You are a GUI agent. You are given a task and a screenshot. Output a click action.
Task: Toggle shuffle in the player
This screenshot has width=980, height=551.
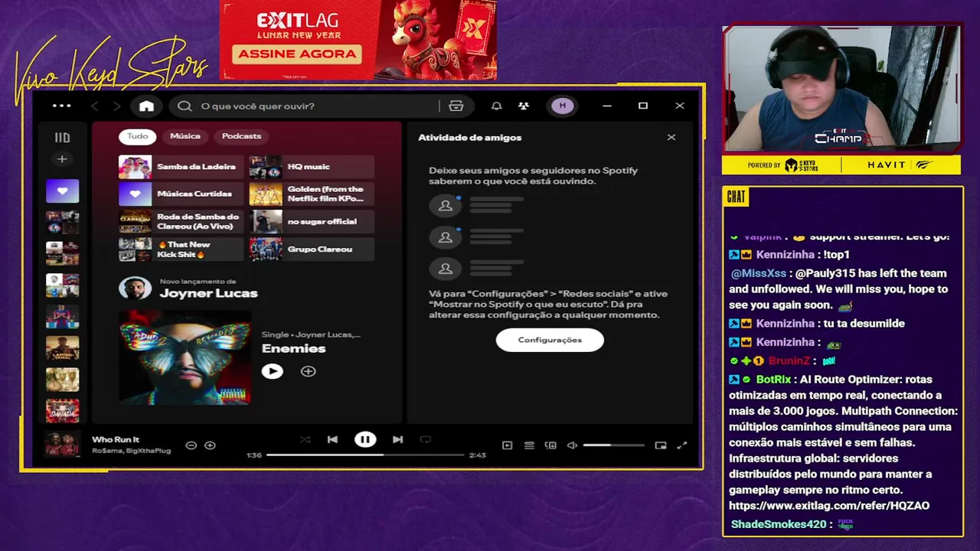305,439
